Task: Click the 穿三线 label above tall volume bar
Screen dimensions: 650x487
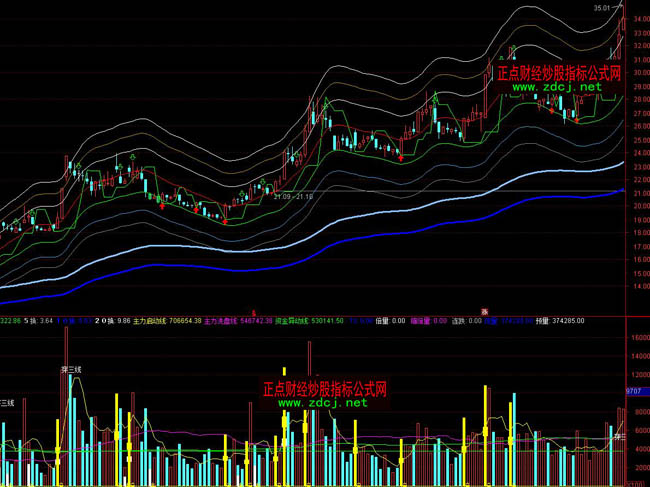Action: coord(71,370)
